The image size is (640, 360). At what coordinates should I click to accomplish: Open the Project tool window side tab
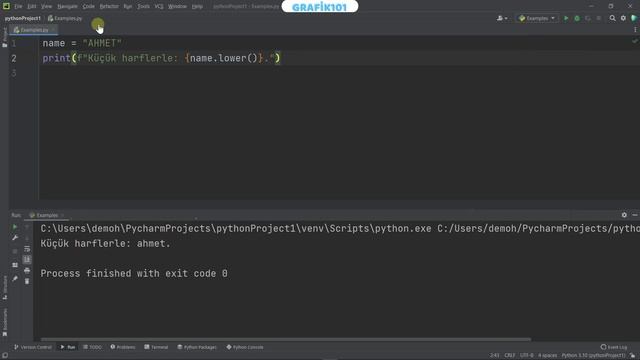(x=4, y=37)
